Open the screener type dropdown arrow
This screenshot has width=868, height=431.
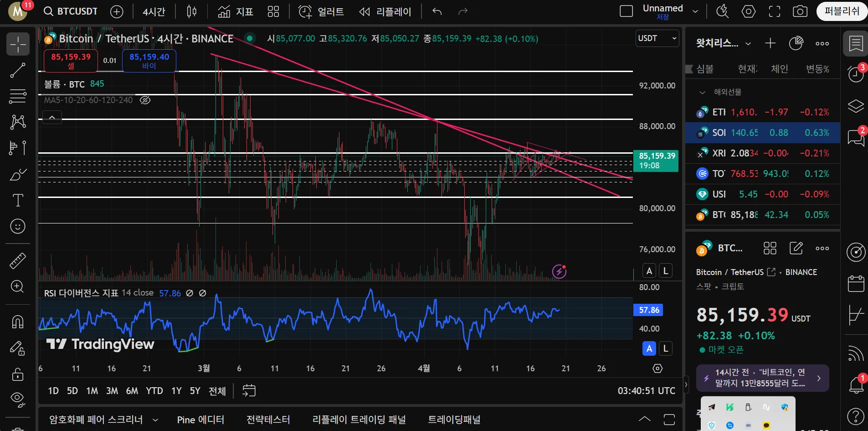[155, 420]
